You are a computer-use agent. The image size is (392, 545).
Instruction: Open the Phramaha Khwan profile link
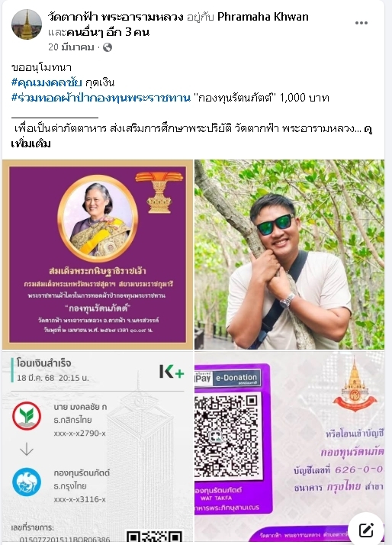click(x=263, y=17)
